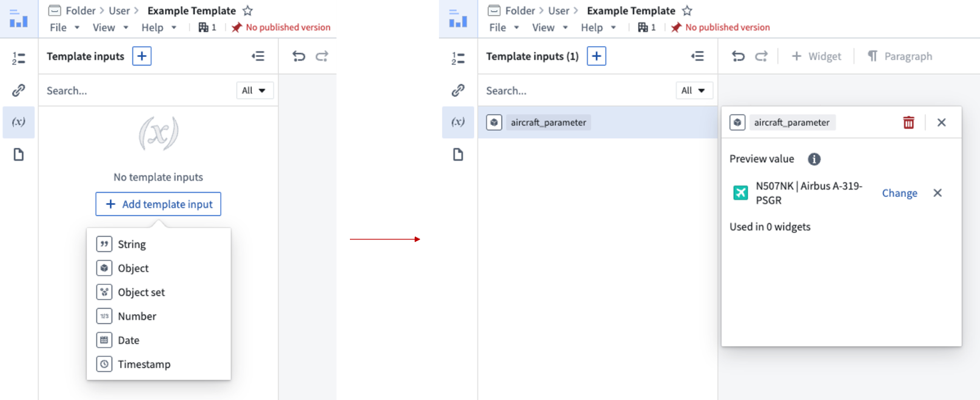Open the All filter dropdown in right screenshot
This screenshot has height=400, width=980.
coord(694,90)
